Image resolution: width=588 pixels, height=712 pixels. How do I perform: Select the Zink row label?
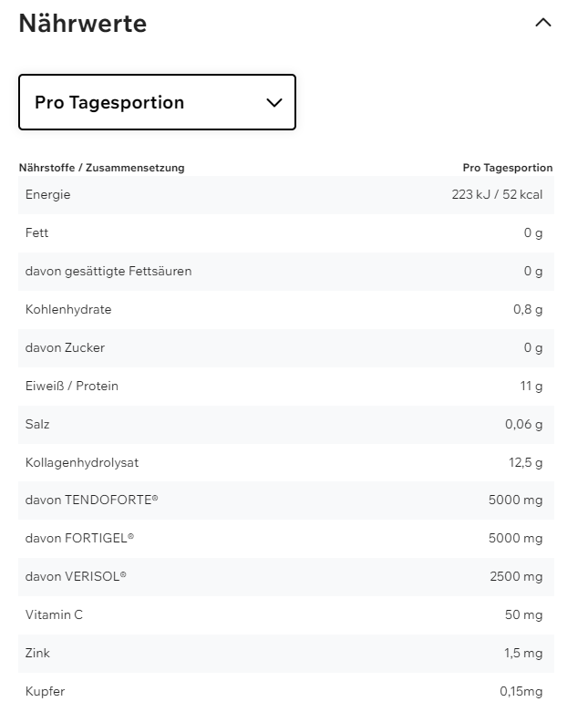coord(38,653)
